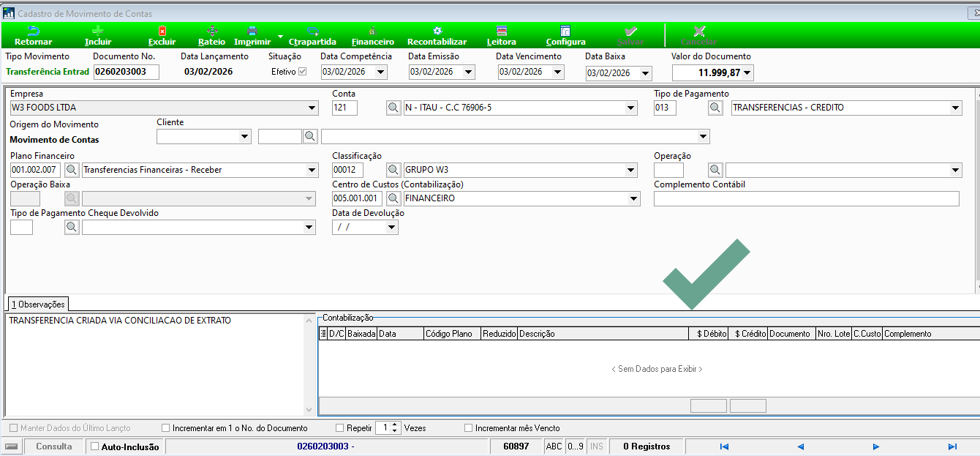
Task: Enable Incrementar em 1 o No. do Documento
Action: 166,428
